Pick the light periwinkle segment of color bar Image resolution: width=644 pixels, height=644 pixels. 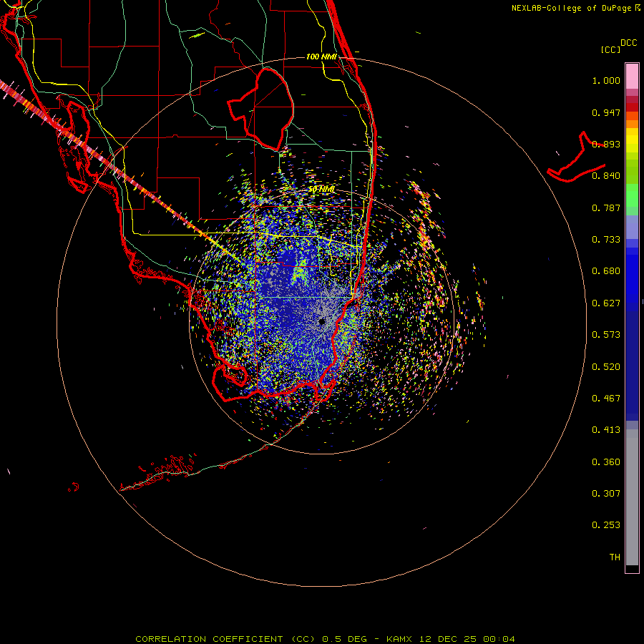click(632, 227)
